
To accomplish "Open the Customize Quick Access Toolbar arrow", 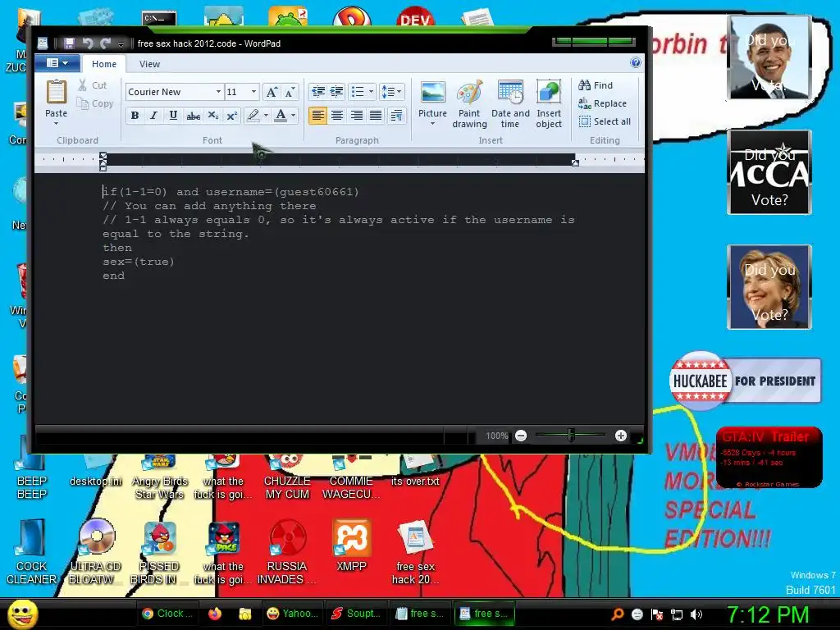I will 121,44.
